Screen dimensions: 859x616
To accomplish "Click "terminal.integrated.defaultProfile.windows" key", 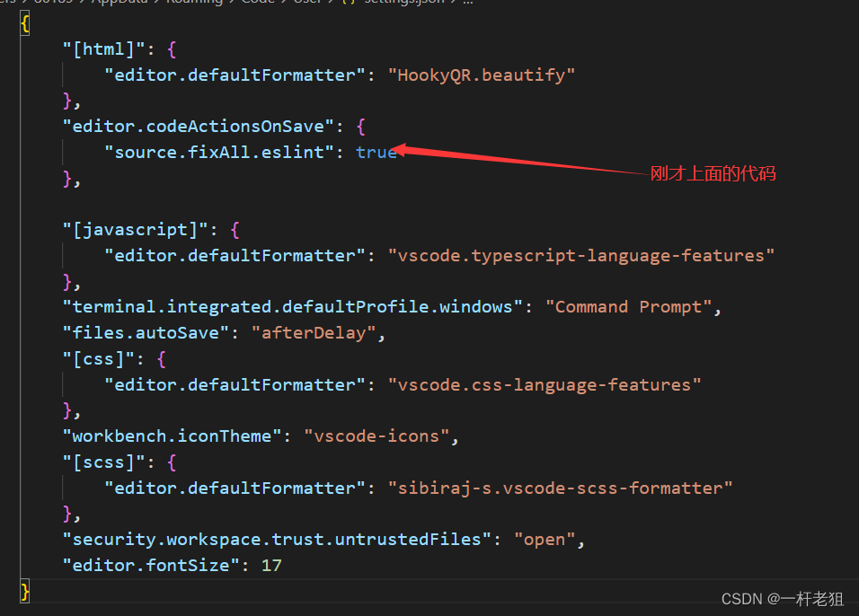I will (x=293, y=306).
